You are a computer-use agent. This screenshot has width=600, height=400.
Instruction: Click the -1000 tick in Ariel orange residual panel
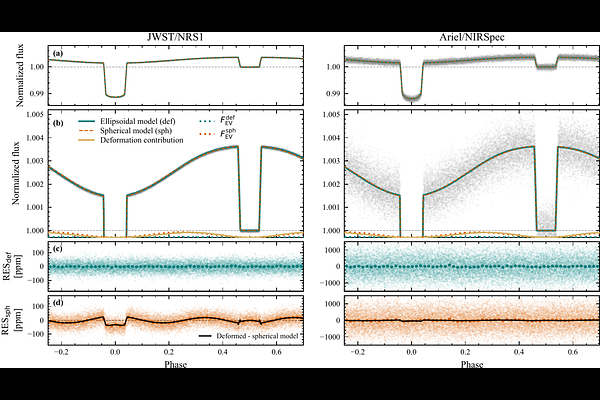click(x=330, y=337)
